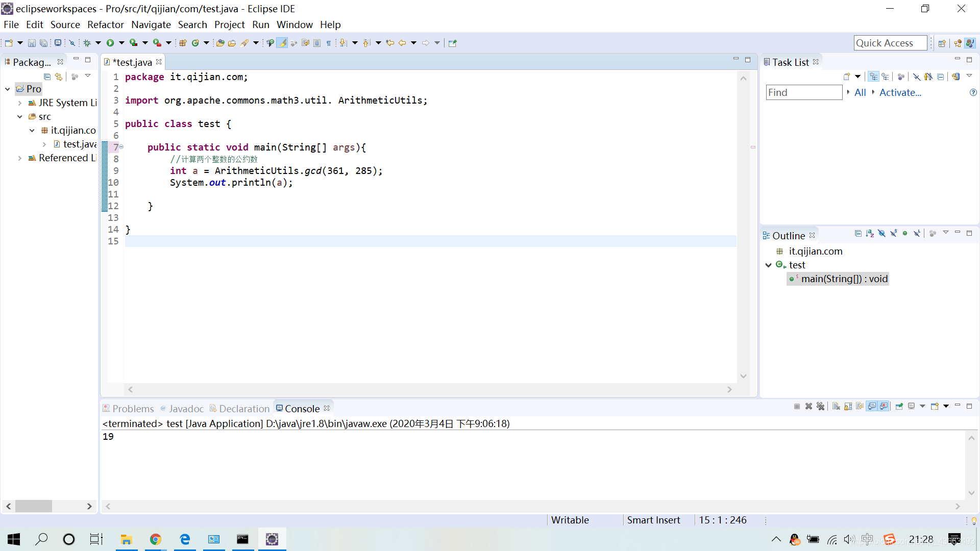
Task: Click the Clear Console icon
Action: (x=836, y=406)
